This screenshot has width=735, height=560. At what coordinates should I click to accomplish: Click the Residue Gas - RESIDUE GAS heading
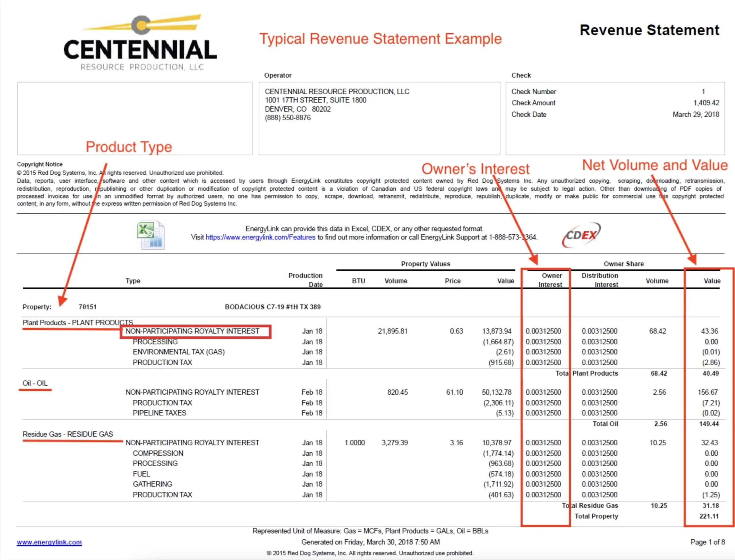coord(68,434)
